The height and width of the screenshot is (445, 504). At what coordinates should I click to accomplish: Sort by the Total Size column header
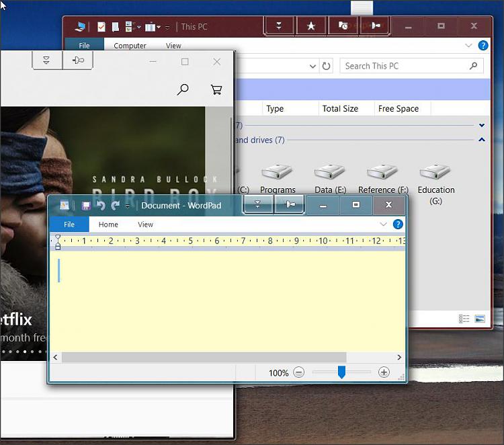347,109
